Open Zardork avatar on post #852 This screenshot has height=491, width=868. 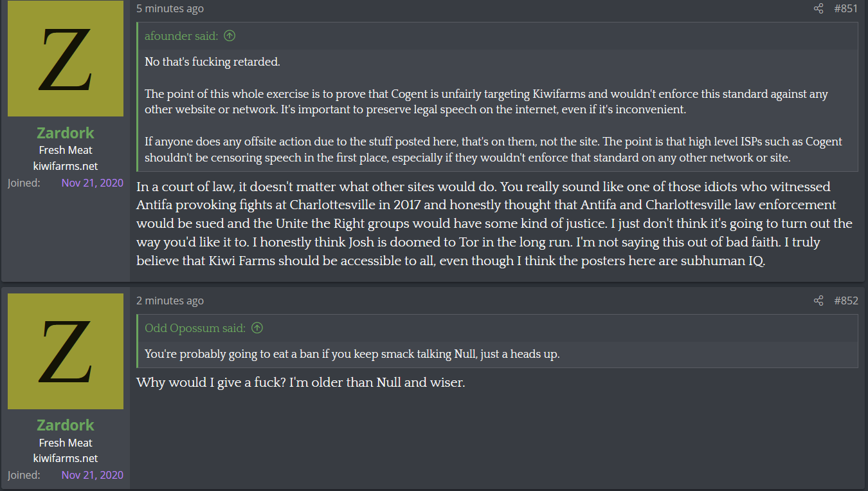(x=66, y=351)
